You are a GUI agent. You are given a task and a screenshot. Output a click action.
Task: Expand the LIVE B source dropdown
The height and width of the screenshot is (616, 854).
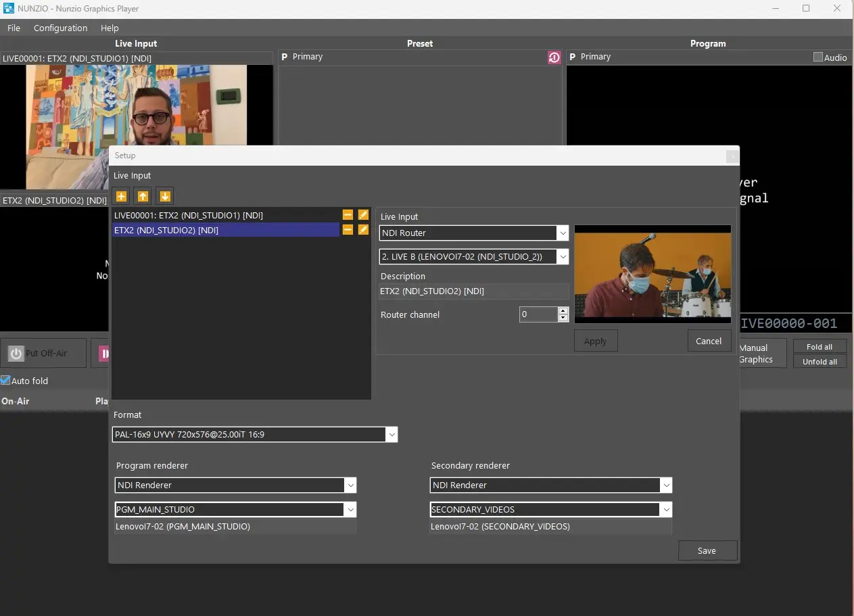[x=562, y=257]
